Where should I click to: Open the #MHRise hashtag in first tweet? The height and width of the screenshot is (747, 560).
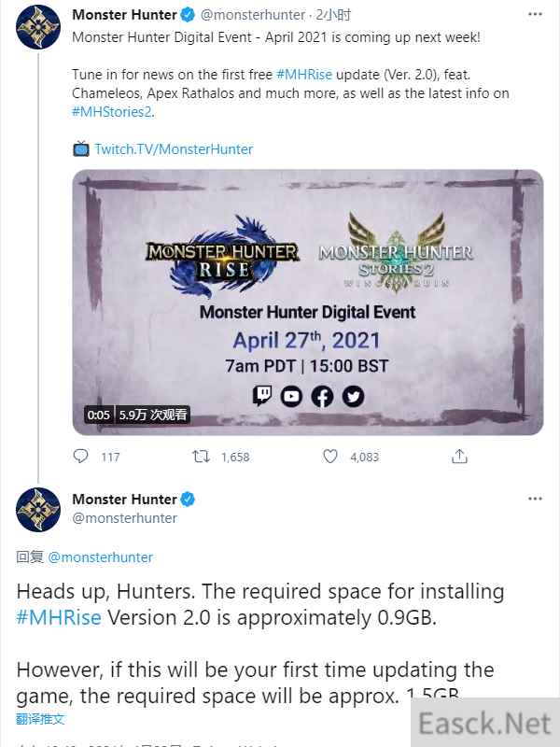304,75
